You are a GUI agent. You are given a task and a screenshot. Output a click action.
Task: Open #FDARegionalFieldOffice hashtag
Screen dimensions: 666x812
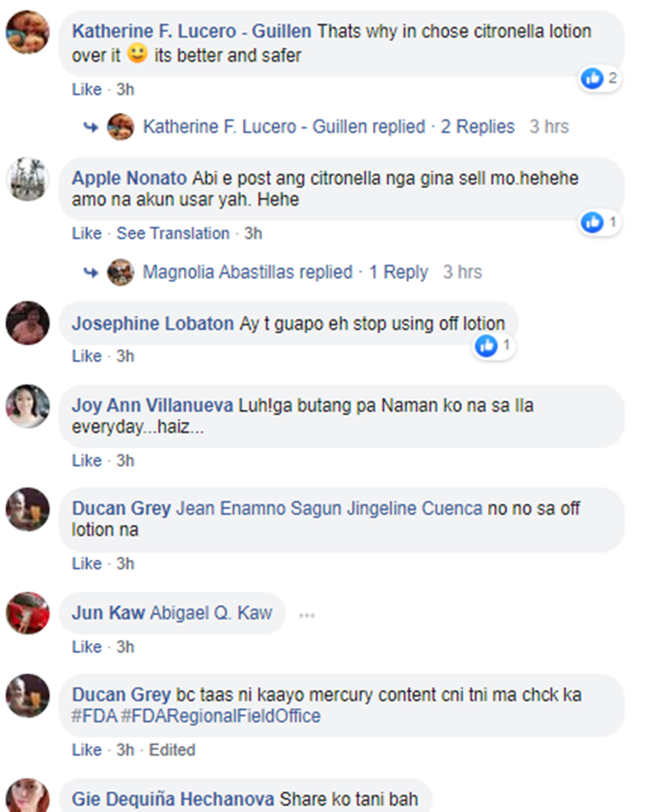(x=220, y=716)
